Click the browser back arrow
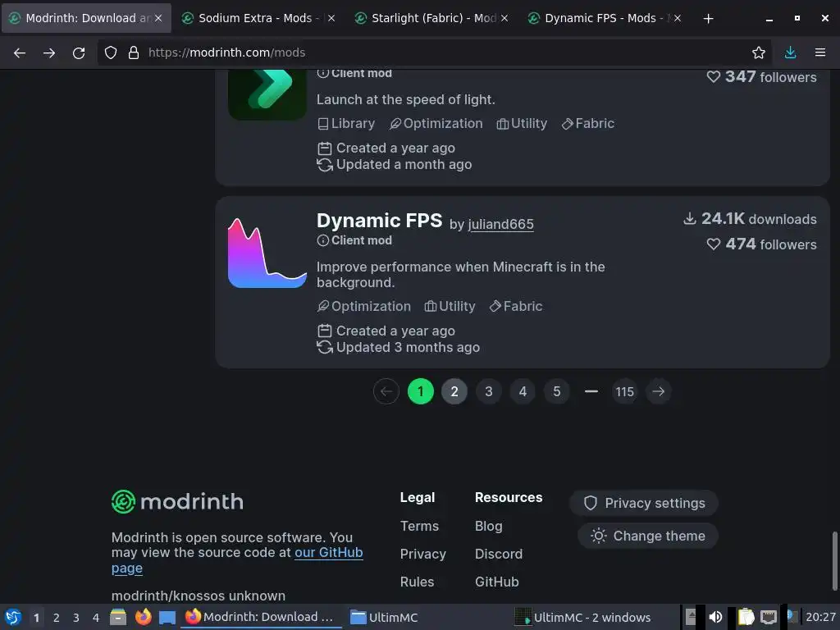This screenshot has height=630, width=840. [20, 52]
